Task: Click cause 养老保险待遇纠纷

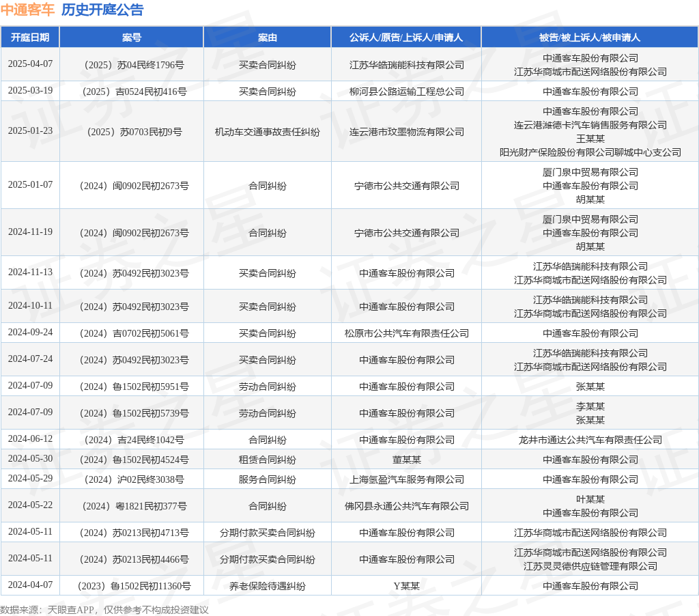Action: pos(268,586)
